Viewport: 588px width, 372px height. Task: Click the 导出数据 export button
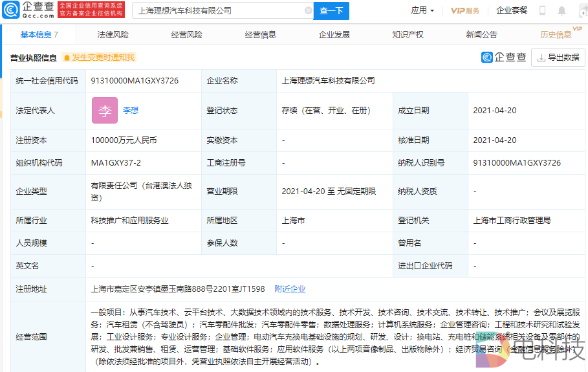[558, 58]
